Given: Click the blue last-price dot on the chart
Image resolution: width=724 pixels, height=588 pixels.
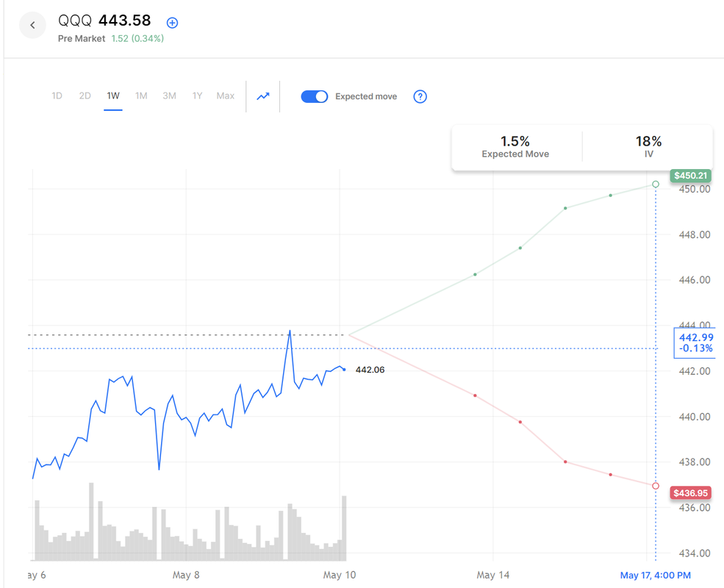Looking at the screenshot, I should click(344, 370).
